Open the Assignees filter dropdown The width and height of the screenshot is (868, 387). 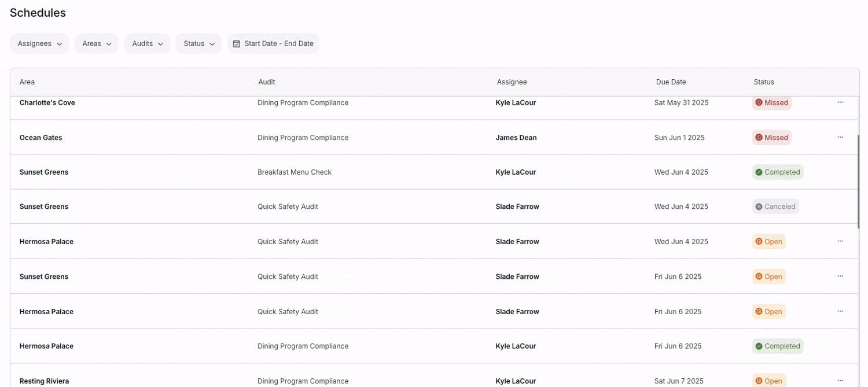click(39, 43)
